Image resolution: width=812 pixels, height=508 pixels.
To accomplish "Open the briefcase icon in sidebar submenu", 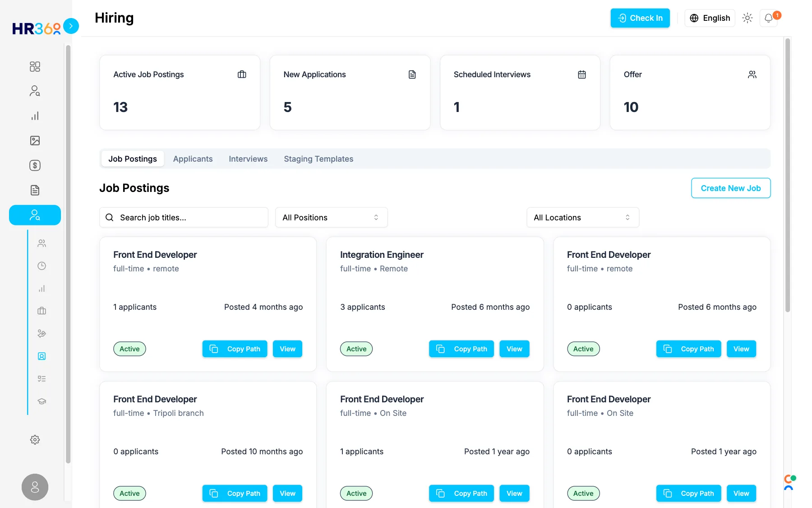I will click(42, 311).
